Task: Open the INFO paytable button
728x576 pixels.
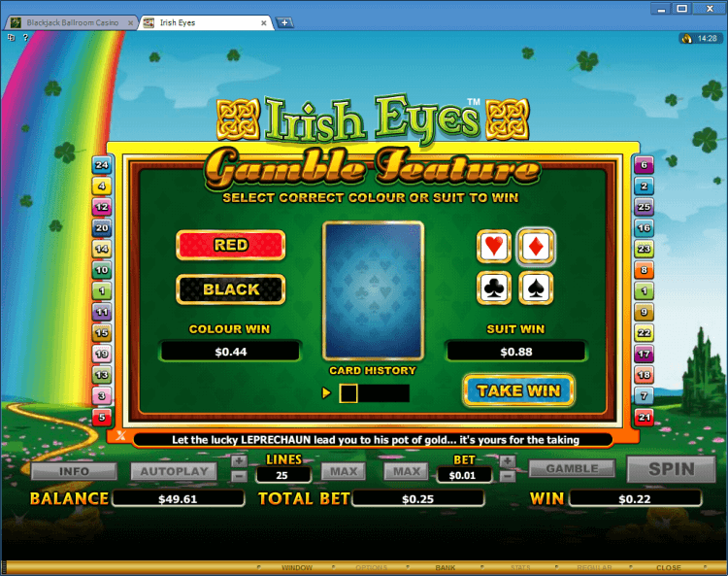Action: click(x=74, y=471)
